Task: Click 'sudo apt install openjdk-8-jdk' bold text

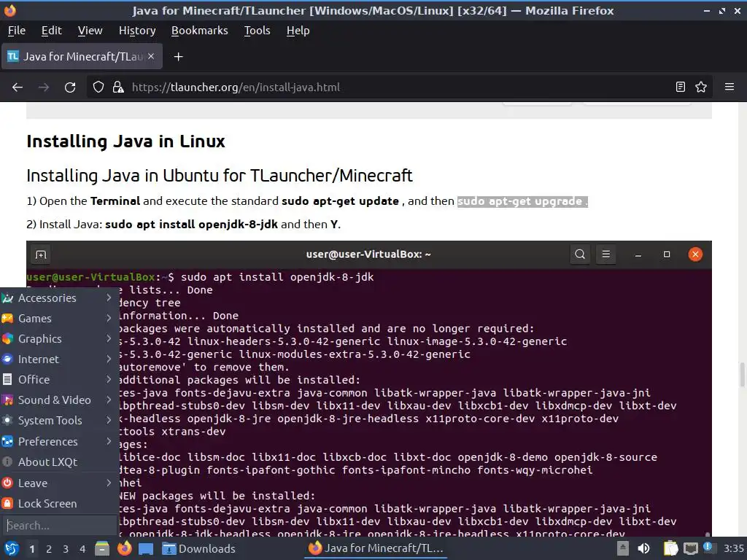Action: (x=192, y=225)
